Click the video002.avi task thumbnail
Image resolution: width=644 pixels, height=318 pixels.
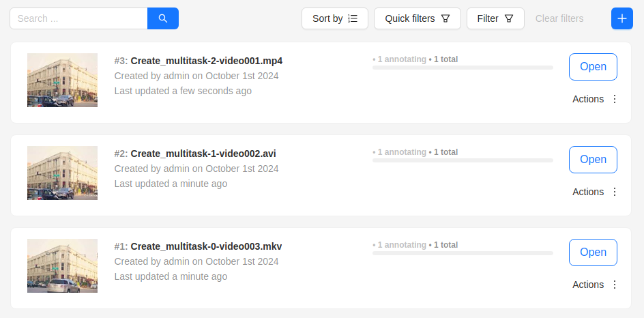coord(62,173)
